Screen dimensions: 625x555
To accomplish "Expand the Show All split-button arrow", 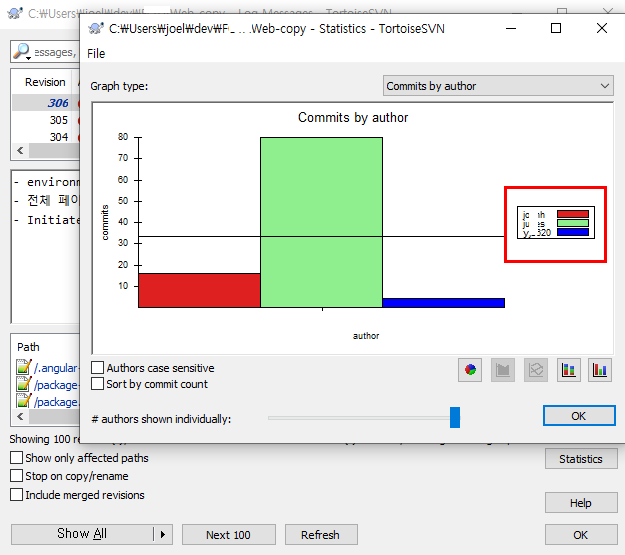I will click(163, 534).
